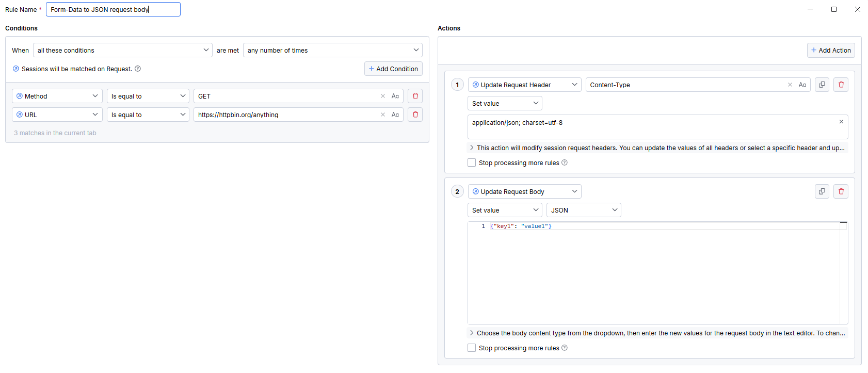Delete the URL condition row
This screenshot has height=373, width=868.
pos(415,115)
